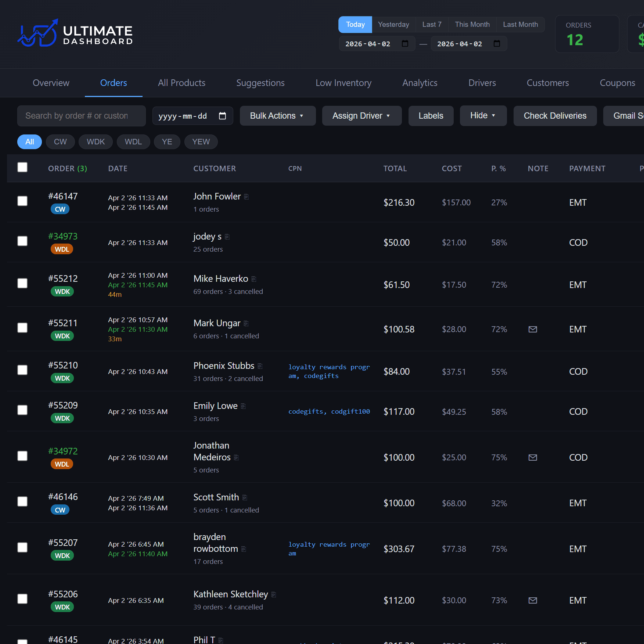Image resolution: width=644 pixels, height=644 pixels.
Task: Click the calendar icon on the 2026-04-02 start date
Action: click(x=405, y=43)
